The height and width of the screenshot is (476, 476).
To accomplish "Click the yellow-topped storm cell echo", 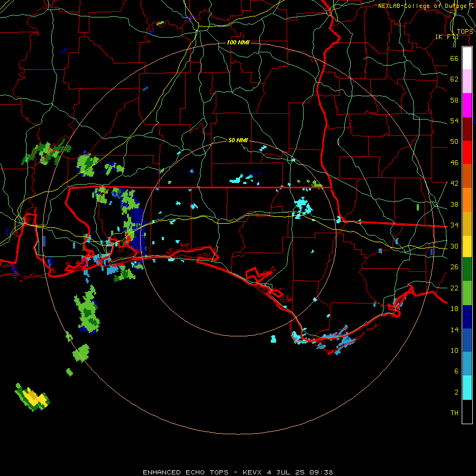I will (33, 397).
